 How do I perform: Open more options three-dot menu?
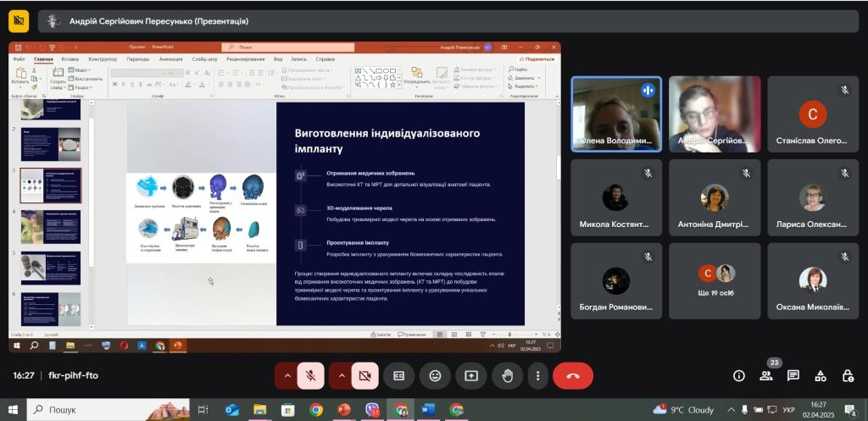538,375
